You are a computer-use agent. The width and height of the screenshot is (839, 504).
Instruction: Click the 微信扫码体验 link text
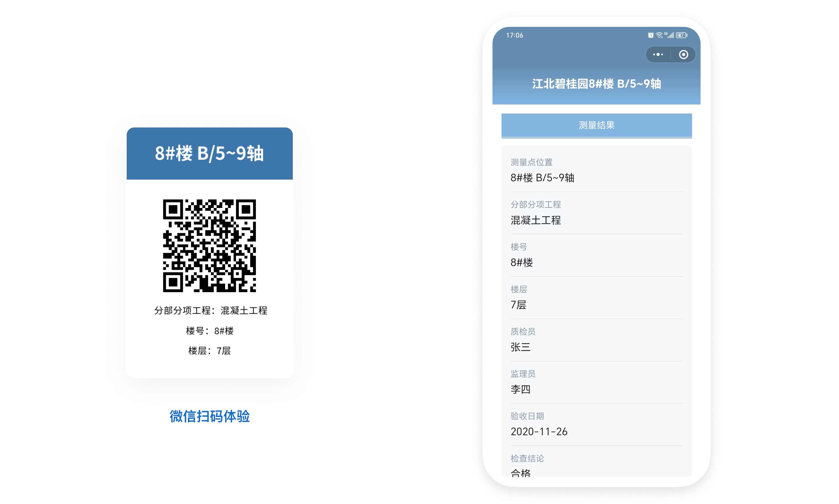[x=209, y=416]
